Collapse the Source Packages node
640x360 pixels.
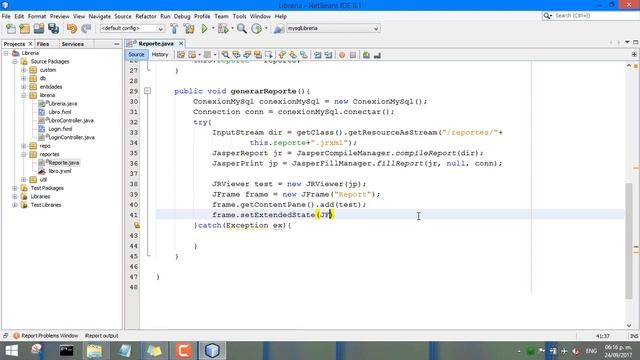(x=15, y=61)
